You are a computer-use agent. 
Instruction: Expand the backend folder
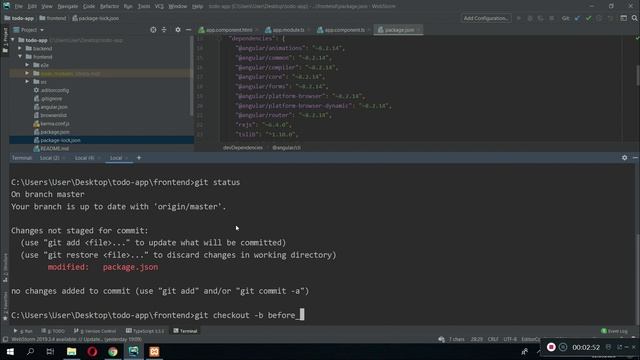(x=20, y=48)
